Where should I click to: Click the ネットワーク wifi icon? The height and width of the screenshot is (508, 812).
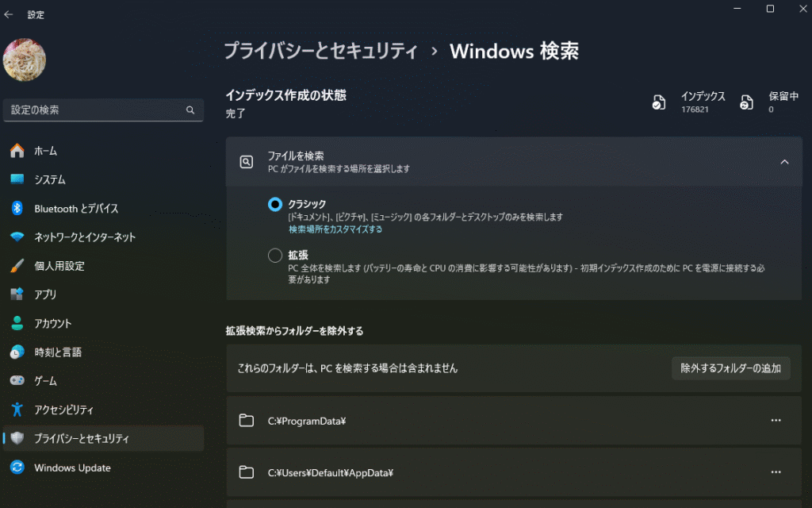pyautogui.click(x=17, y=237)
